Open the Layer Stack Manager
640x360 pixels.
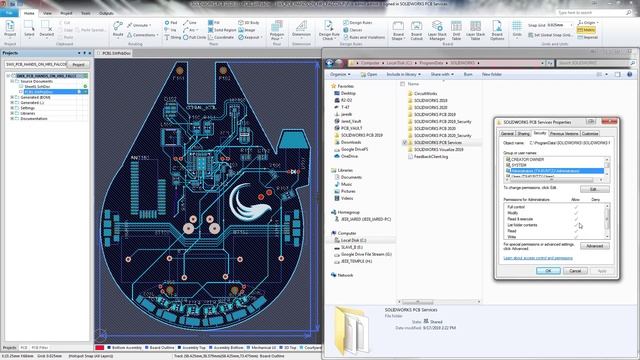437,30
